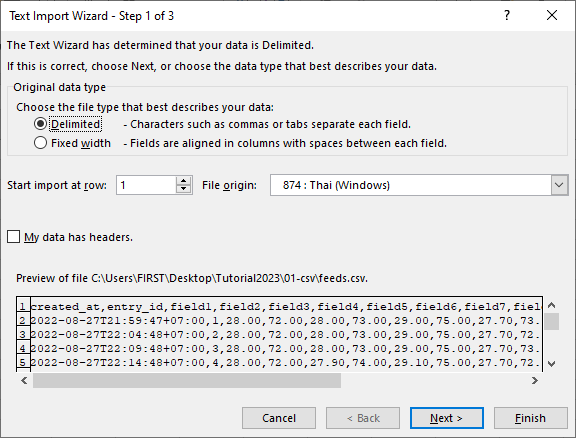This screenshot has width=576, height=438.
Task: Click the Start import at row field
Action: pyautogui.click(x=147, y=185)
